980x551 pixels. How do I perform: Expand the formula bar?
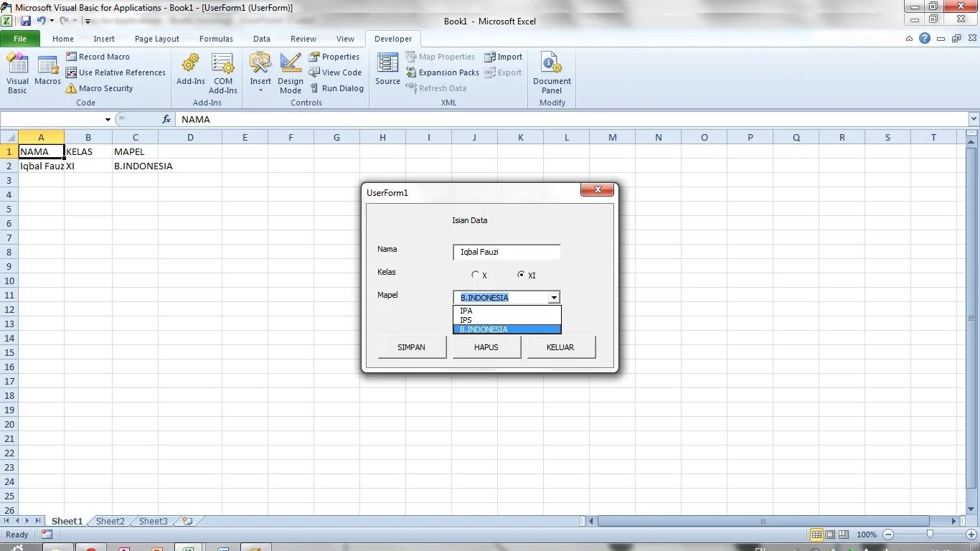coord(974,120)
